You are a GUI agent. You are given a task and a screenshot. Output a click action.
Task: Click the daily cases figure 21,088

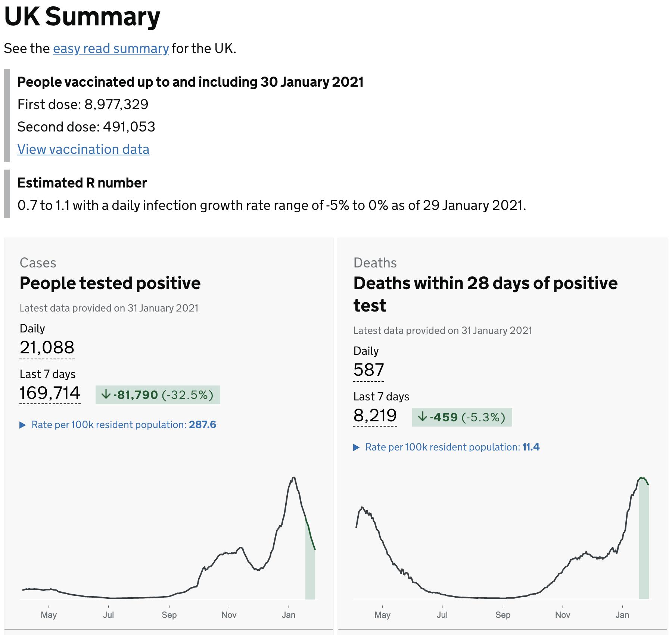click(x=47, y=347)
